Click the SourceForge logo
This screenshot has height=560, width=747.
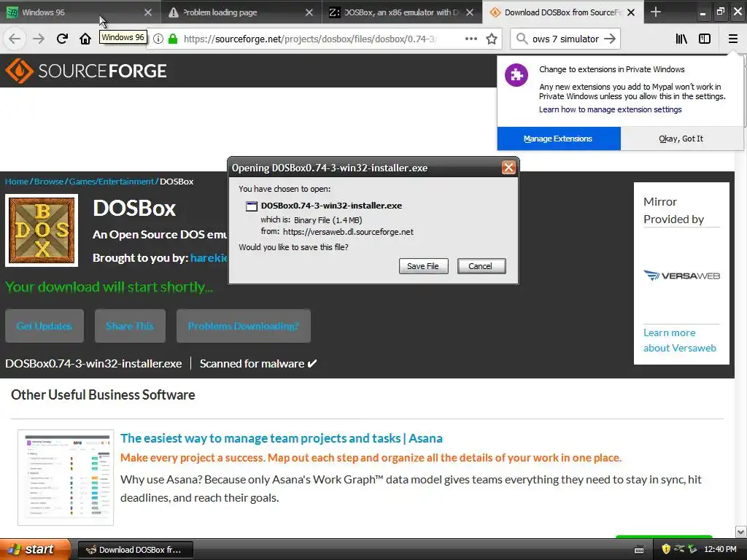pyautogui.click(x=86, y=71)
